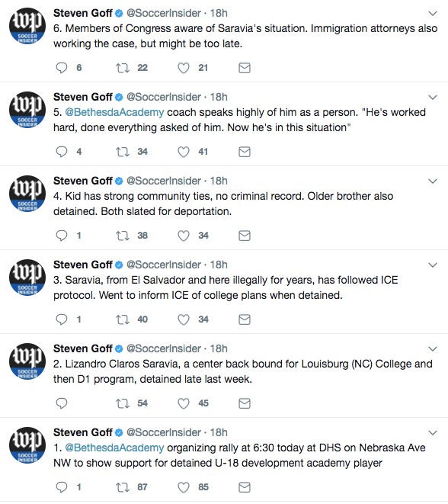Like tweet 4 showing 34 likes about deportation
The image size is (448, 504).
point(184,236)
